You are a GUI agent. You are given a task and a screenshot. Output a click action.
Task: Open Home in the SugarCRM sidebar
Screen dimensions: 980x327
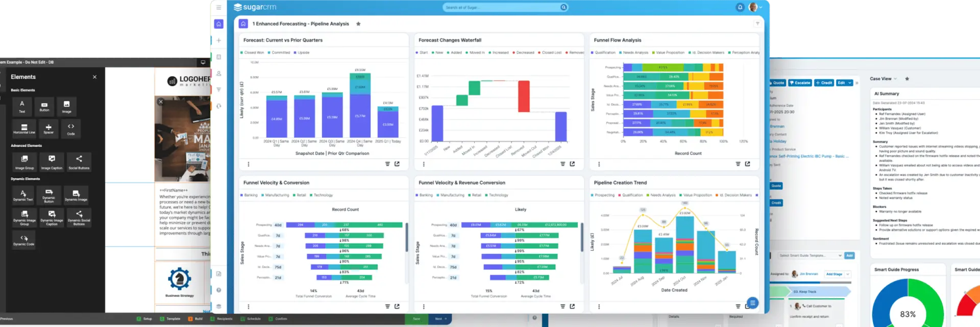(218, 24)
